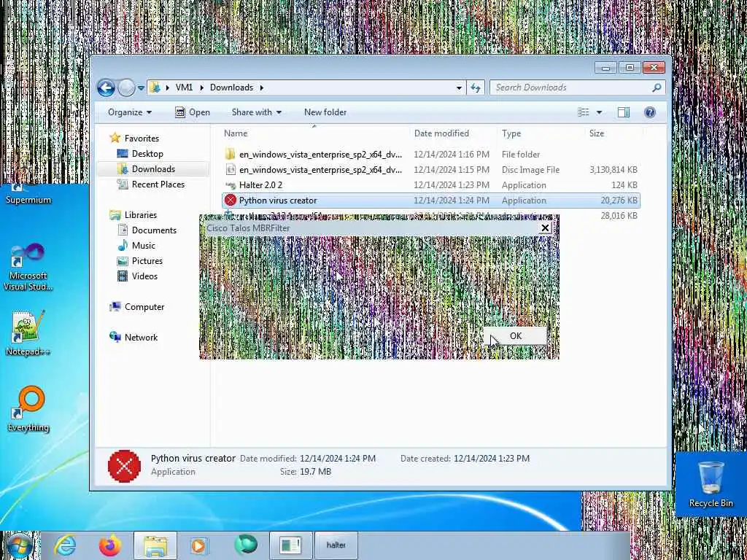Image resolution: width=747 pixels, height=560 pixels.
Task: Click the Forward navigation arrow in Explorer
Action: tap(126, 87)
